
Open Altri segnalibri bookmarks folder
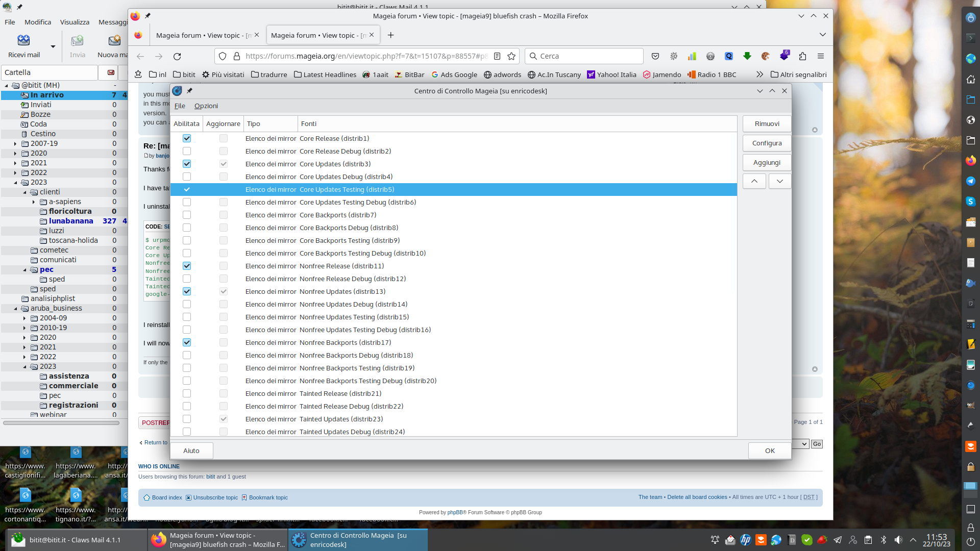pyautogui.click(x=799, y=74)
